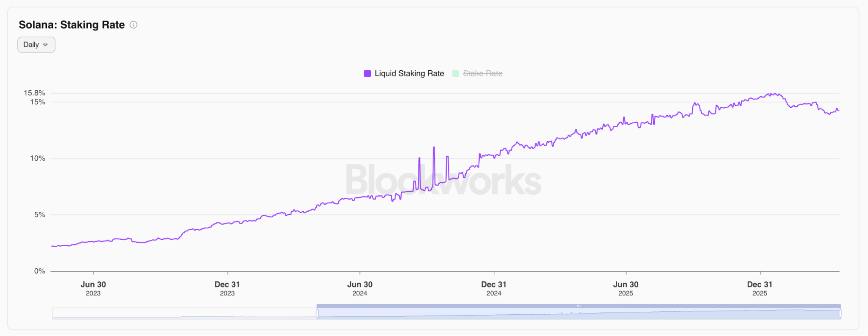Viewport: 868px width, 336px height.
Task: Click the grip icon atop range selector
Action: [578, 306]
